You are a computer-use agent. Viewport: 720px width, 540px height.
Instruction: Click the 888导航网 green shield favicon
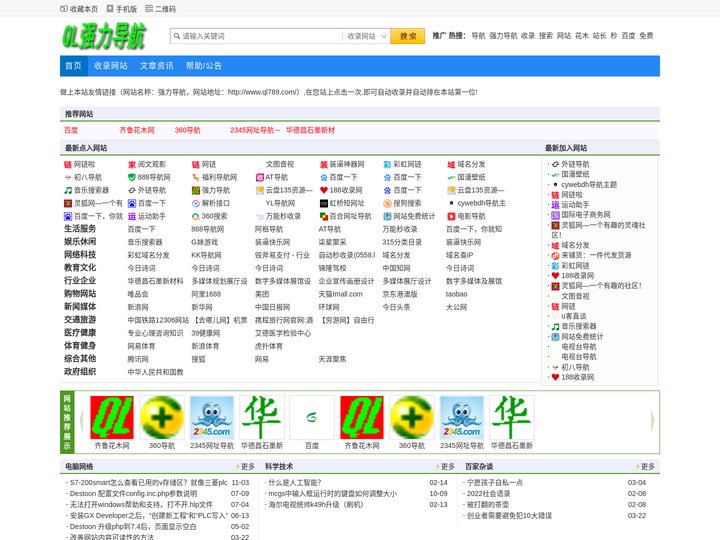132,177
